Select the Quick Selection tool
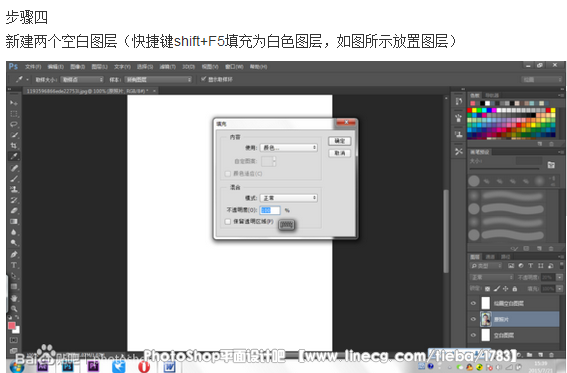This screenshot has width=567, height=373. (14, 135)
